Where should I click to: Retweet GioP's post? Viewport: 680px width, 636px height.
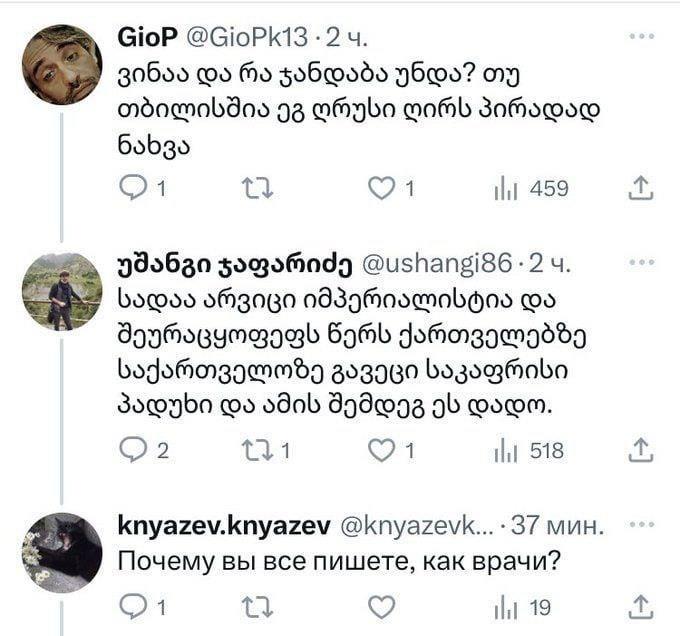pos(257,188)
